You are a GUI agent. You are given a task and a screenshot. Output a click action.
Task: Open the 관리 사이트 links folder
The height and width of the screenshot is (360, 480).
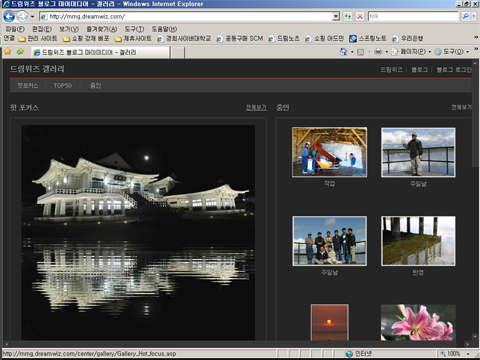pyautogui.click(x=38, y=39)
